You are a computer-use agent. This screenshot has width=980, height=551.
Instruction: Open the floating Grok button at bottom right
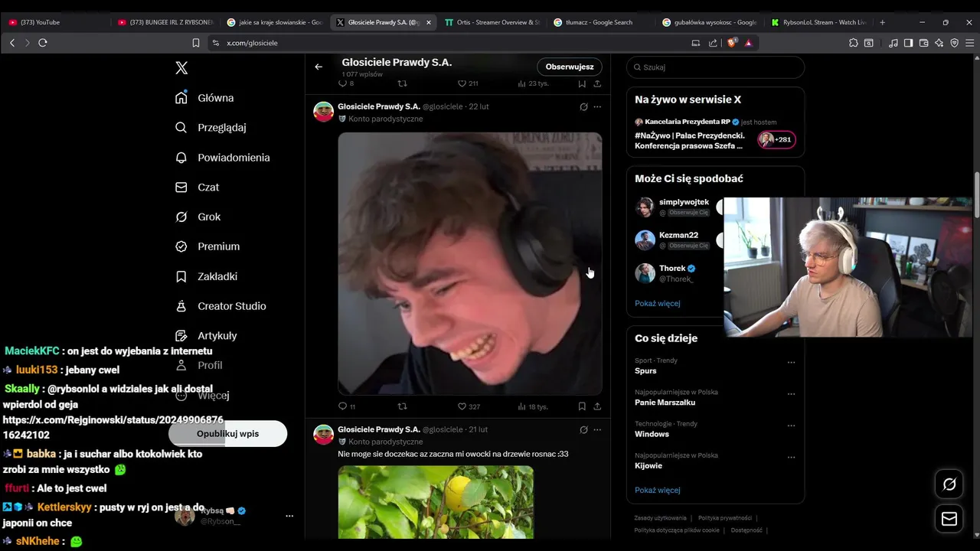point(949,484)
